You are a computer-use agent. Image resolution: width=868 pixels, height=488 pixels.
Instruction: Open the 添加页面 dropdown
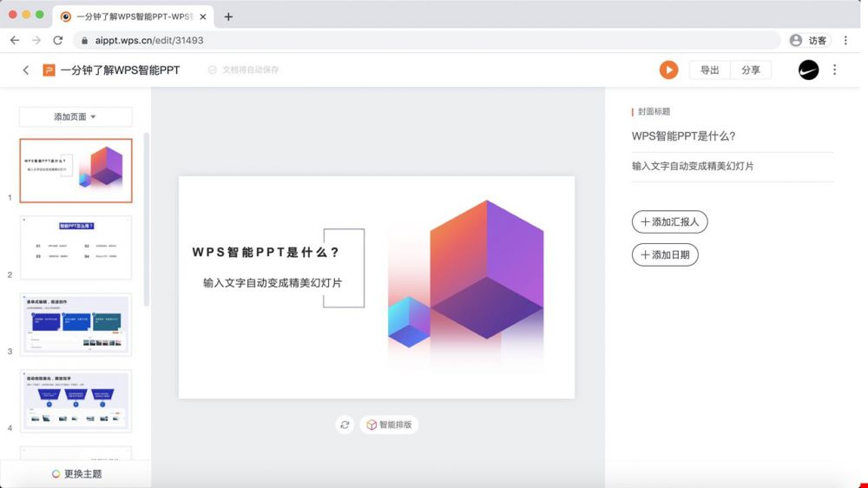[x=76, y=117]
